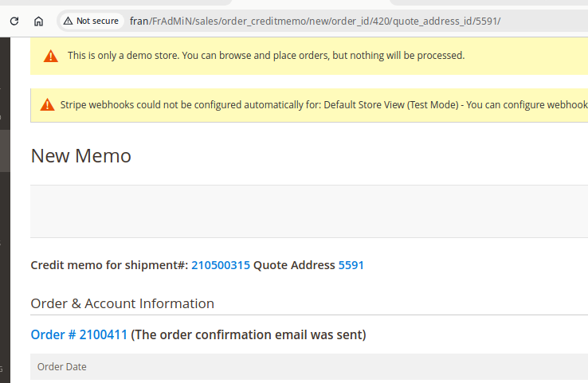588x383 pixels.
Task: Click the Credit memo for shipment# label
Action: coord(109,265)
